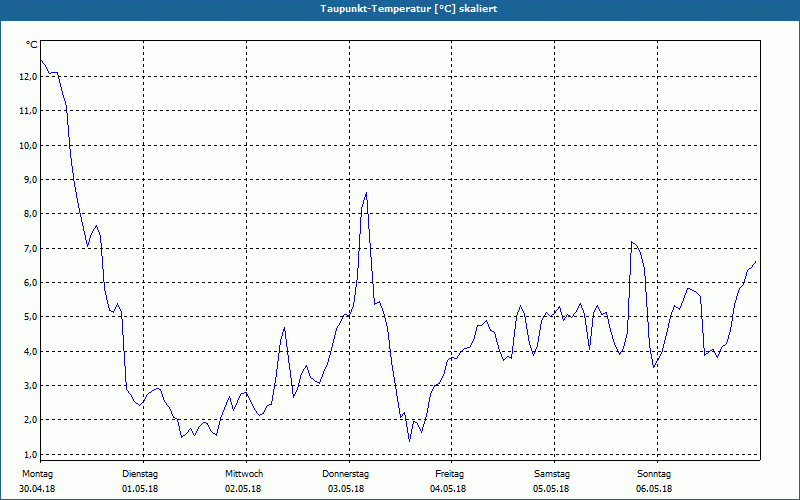Click the date 30.04.18

(37, 489)
